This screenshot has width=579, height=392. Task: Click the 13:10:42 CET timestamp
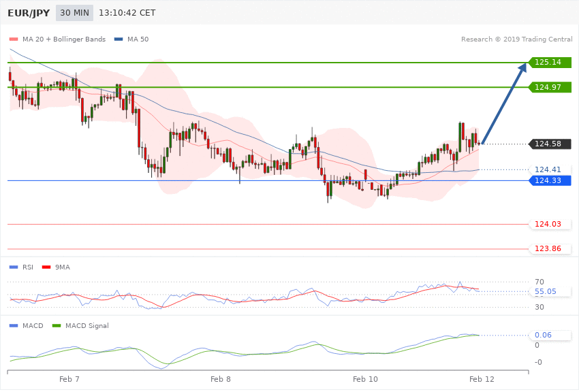[x=127, y=13]
